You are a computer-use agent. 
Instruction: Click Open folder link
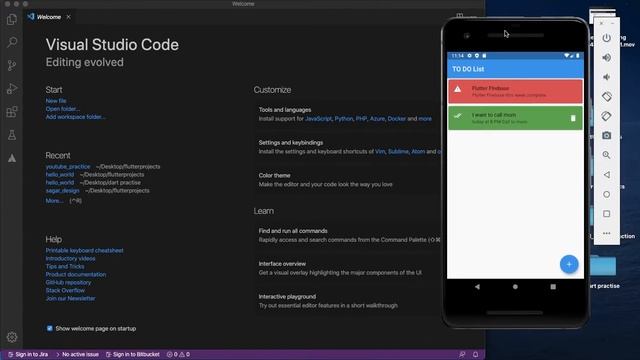[62, 109]
